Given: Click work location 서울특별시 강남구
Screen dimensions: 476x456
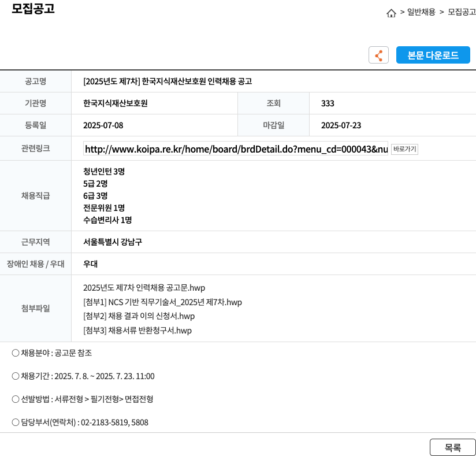Looking at the screenshot, I should pyautogui.click(x=113, y=242).
